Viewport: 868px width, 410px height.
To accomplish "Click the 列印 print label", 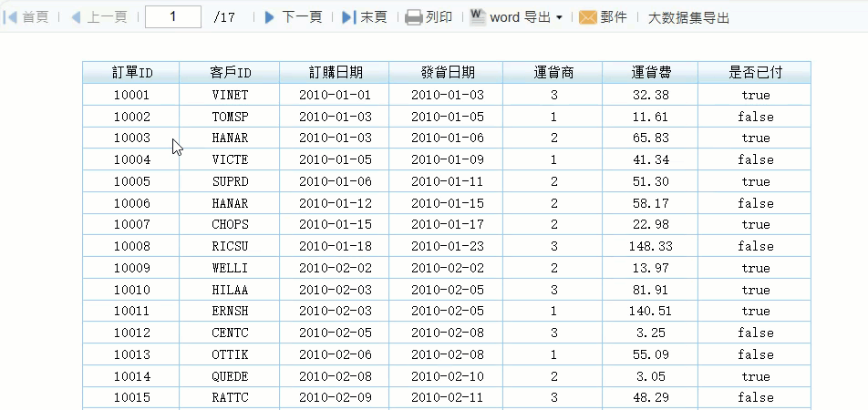I will pyautogui.click(x=439, y=17).
